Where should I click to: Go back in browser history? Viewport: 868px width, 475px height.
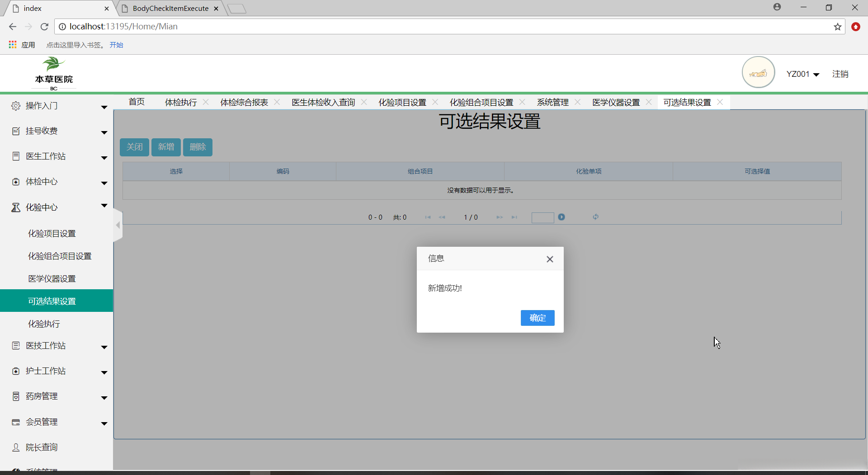[x=13, y=27]
